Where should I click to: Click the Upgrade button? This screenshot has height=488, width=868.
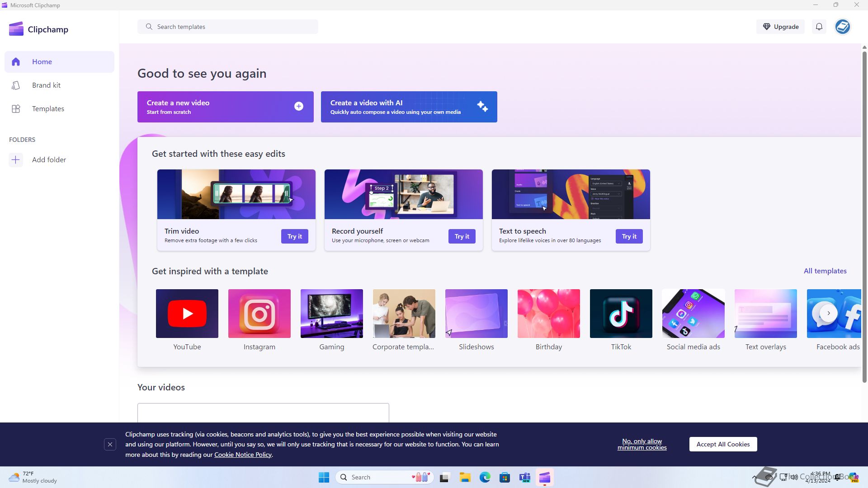click(780, 27)
